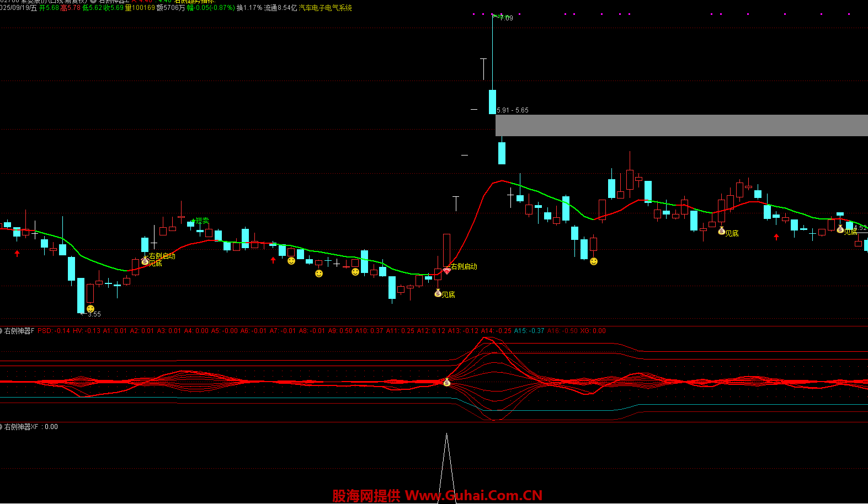This screenshot has width=868, height=504.
Task: Click the low price 低5.62 value
Action: click(x=92, y=8)
